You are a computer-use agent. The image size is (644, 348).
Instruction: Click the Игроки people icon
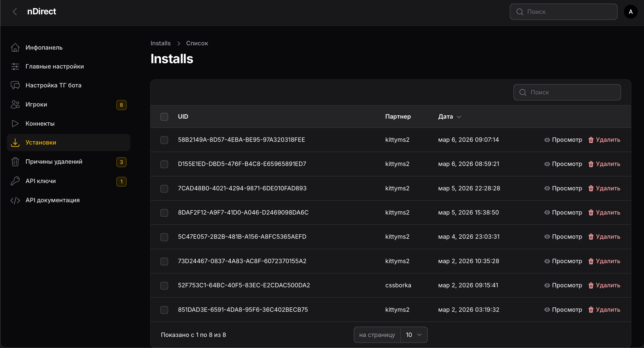[x=15, y=105]
